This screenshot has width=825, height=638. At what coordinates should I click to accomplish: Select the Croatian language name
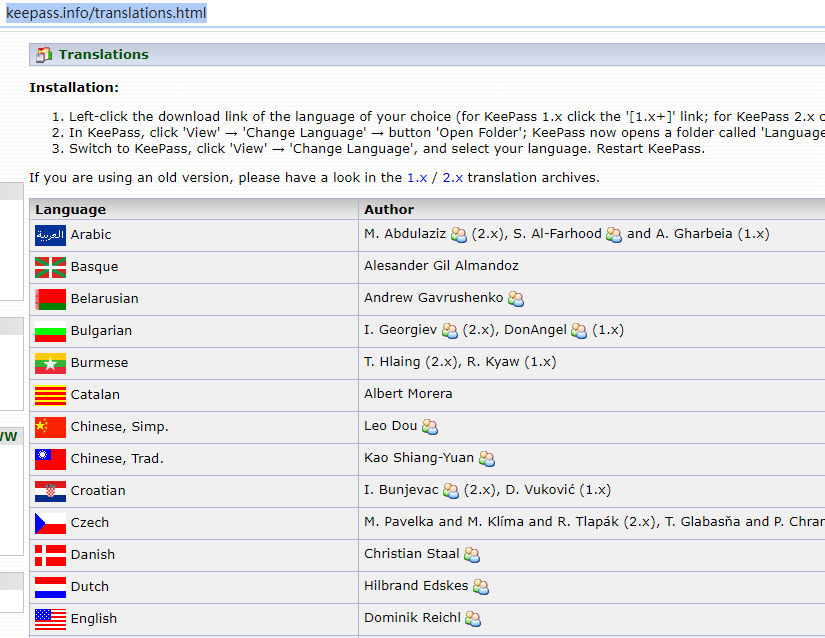[98, 491]
